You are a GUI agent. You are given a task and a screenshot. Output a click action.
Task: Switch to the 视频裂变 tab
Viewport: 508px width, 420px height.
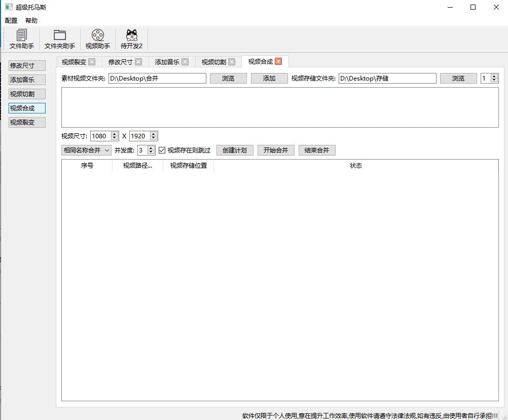[x=74, y=62]
